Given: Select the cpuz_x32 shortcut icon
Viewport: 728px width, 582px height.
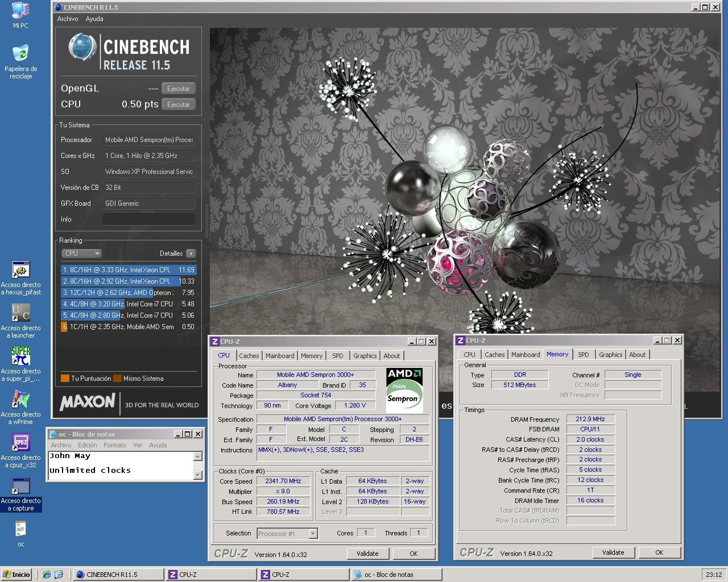Looking at the screenshot, I should point(20,442).
